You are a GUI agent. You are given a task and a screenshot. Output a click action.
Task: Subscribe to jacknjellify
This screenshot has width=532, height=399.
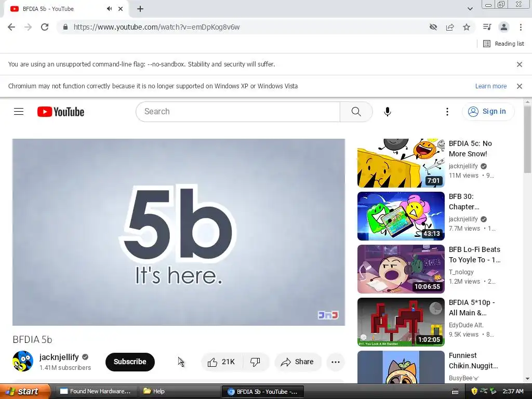pyautogui.click(x=130, y=362)
